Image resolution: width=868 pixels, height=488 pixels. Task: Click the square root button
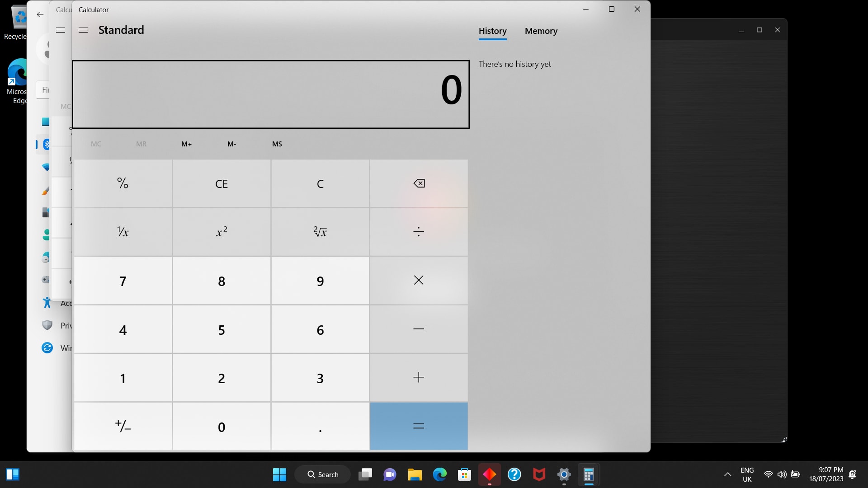coord(320,232)
